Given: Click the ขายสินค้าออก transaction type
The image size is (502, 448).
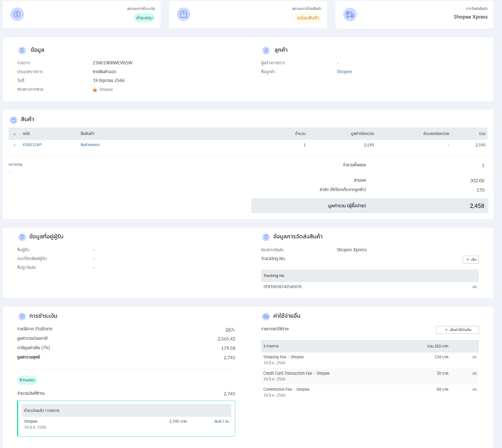Looking at the screenshot, I should 104,72.
